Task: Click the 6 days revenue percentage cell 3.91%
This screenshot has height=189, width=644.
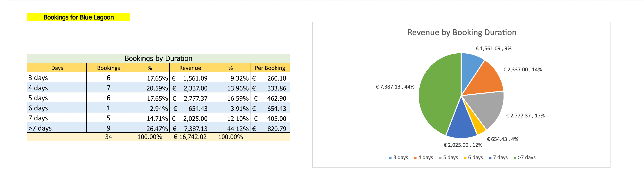Action: [238, 109]
